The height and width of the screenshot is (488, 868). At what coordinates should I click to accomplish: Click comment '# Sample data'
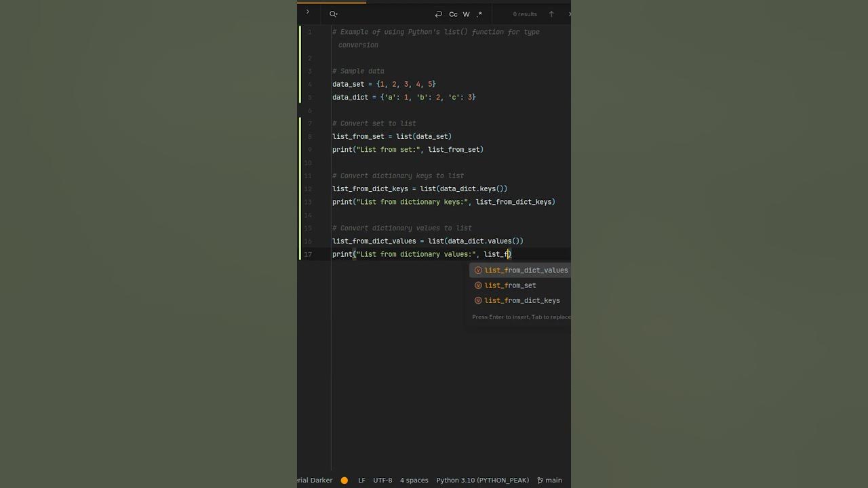tap(358, 71)
